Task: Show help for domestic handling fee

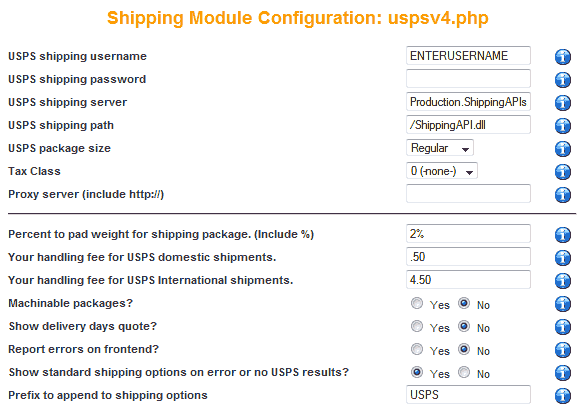Action: [x=562, y=258]
